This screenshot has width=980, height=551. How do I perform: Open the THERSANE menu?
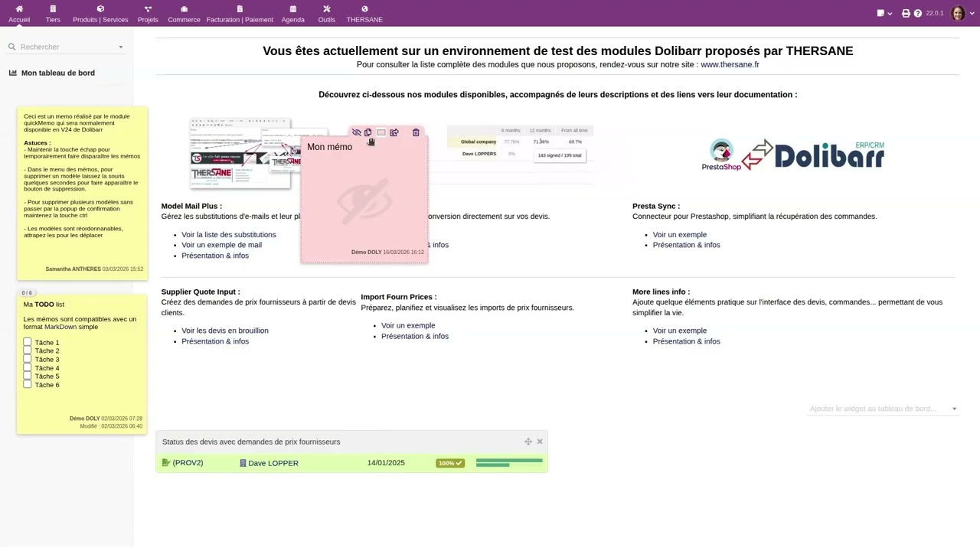(x=364, y=14)
